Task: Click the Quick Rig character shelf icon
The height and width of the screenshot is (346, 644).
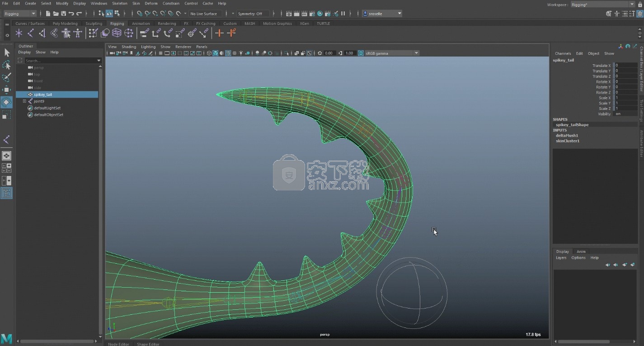Action: tap(66, 33)
